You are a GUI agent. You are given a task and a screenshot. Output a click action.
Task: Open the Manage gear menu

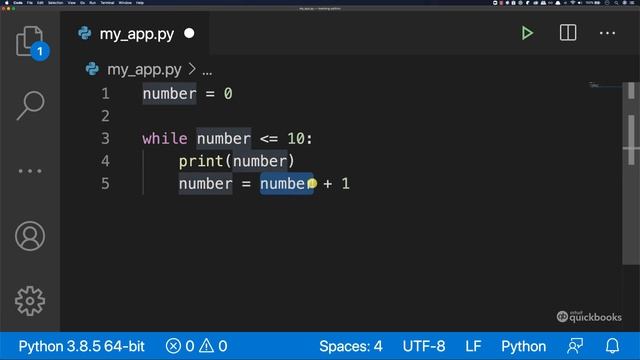tap(30, 301)
